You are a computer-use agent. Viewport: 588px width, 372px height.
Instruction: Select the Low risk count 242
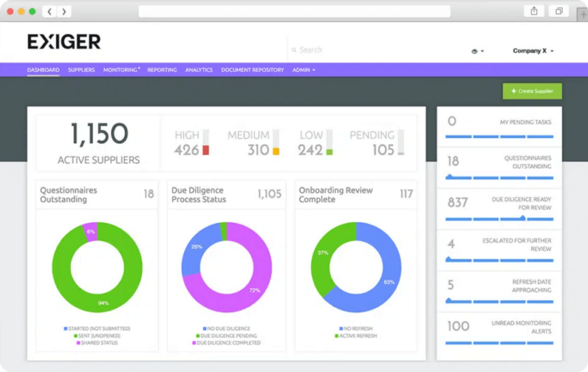tap(310, 150)
